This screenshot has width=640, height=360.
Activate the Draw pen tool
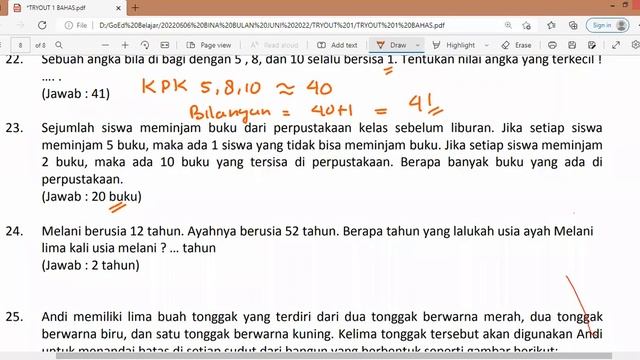pos(391,45)
